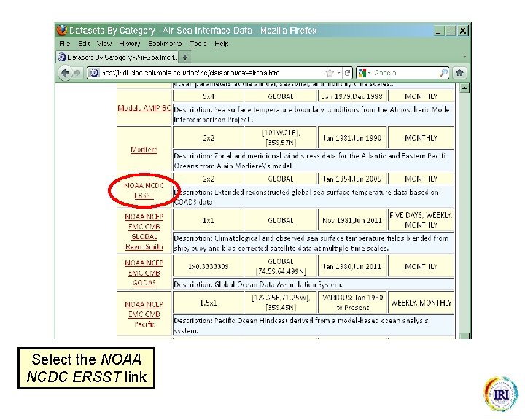This screenshot has height=420, width=525.
Task: Click 'Jan 1981,Jan 1990' time cell
Action: point(352,138)
